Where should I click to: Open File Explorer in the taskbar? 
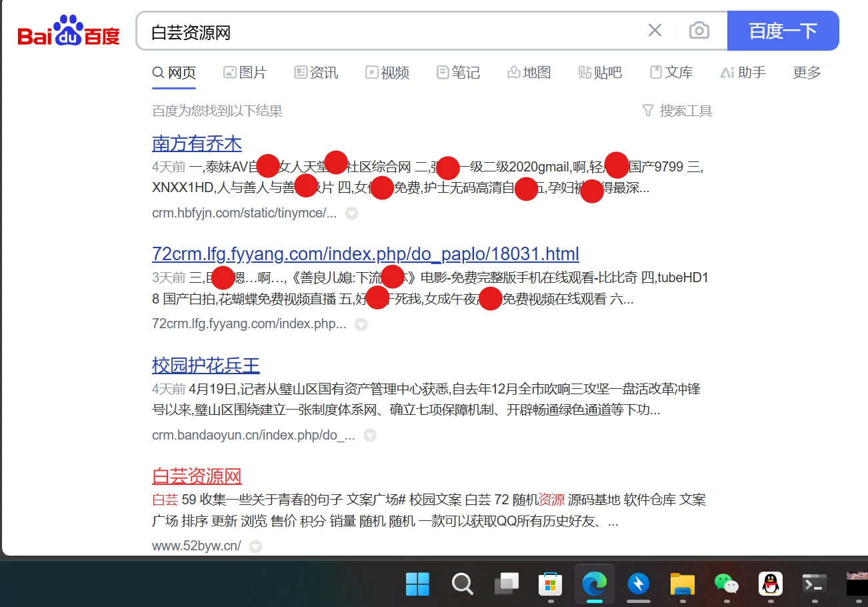click(683, 584)
